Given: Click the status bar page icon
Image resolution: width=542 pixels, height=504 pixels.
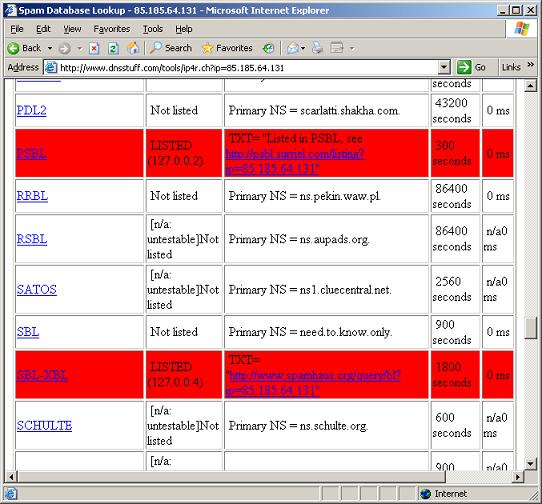Looking at the screenshot, I should [10, 494].
